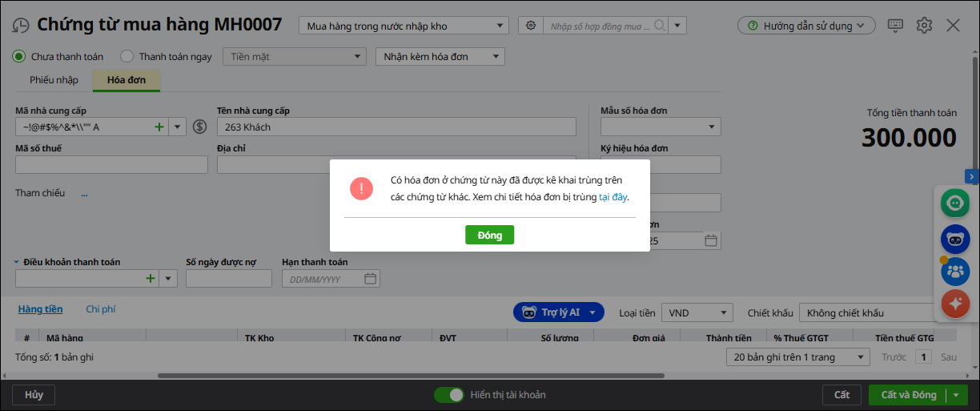
Task: Click Đóng button in dialog
Action: (489, 235)
